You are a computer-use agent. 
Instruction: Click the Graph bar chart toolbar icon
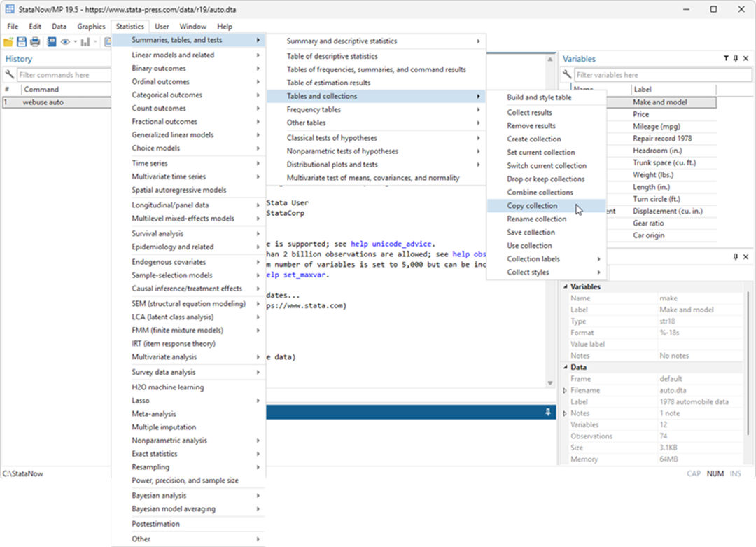(85, 43)
